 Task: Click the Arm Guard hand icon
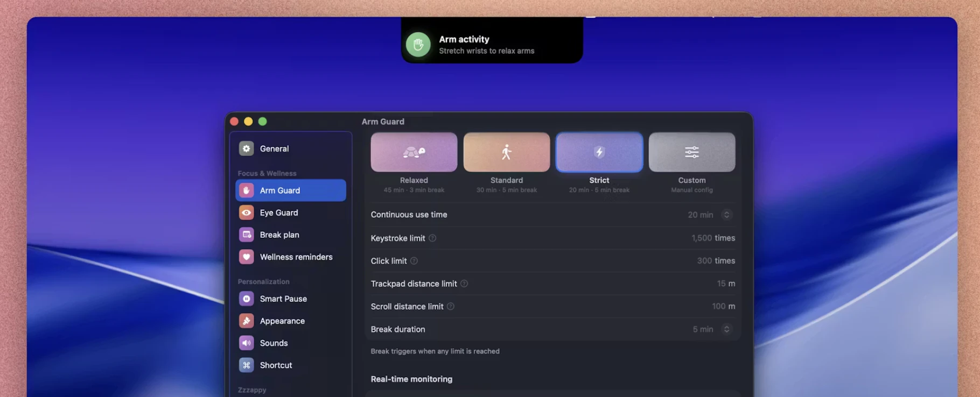(x=246, y=190)
